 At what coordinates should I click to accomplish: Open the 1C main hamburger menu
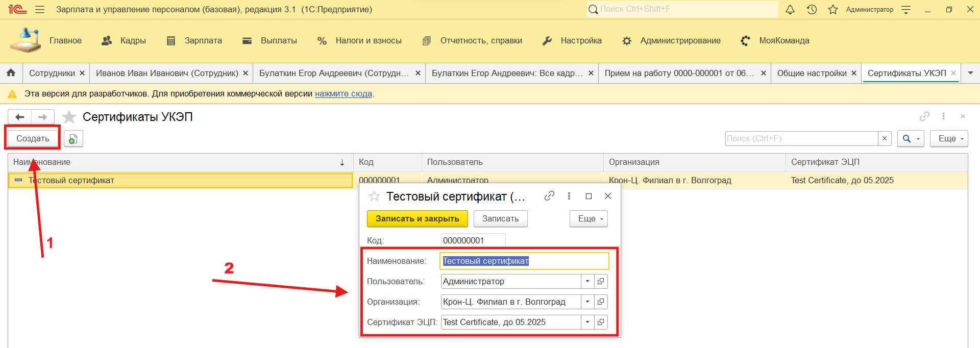coord(40,10)
